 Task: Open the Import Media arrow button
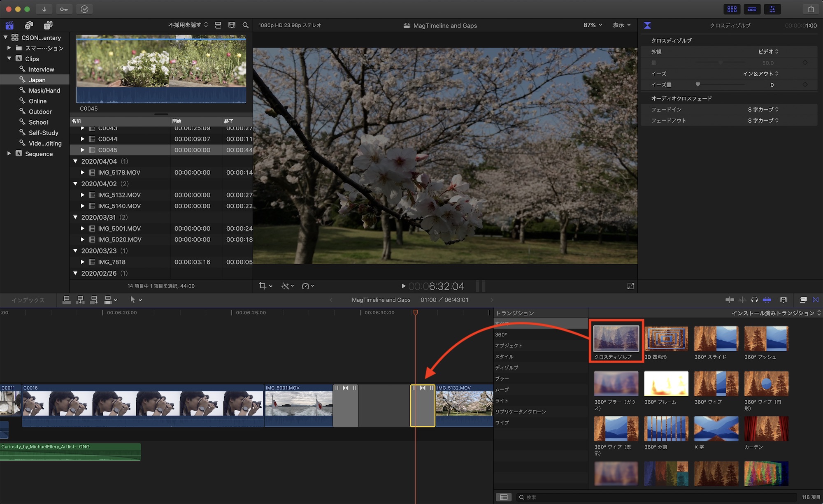click(44, 9)
